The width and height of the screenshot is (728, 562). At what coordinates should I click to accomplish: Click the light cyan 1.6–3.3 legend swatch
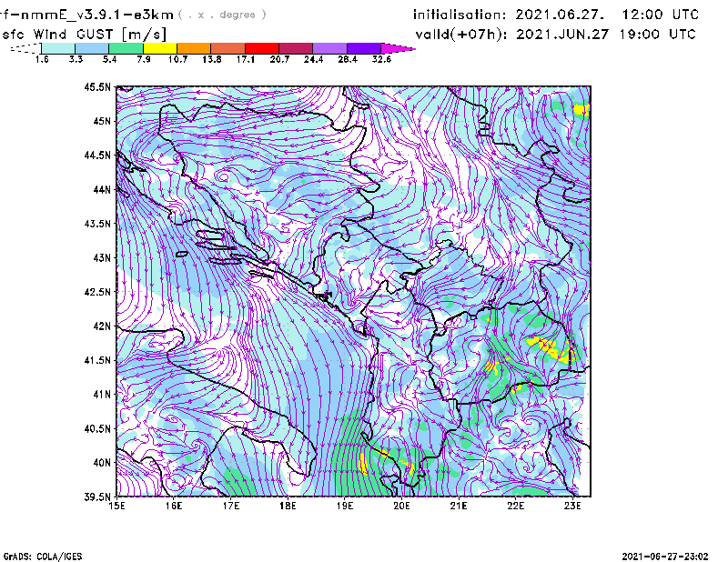click(x=58, y=48)
